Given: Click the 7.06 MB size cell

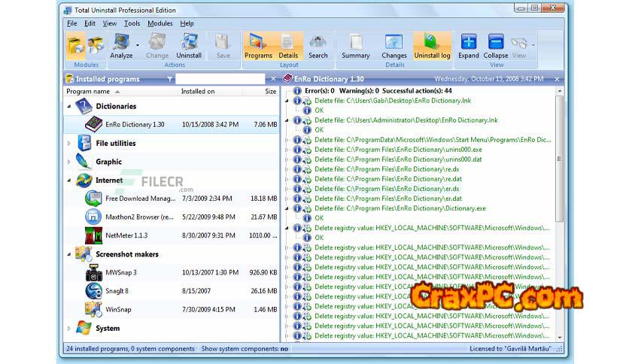Looking at the screenshot, I should point(265,125).
